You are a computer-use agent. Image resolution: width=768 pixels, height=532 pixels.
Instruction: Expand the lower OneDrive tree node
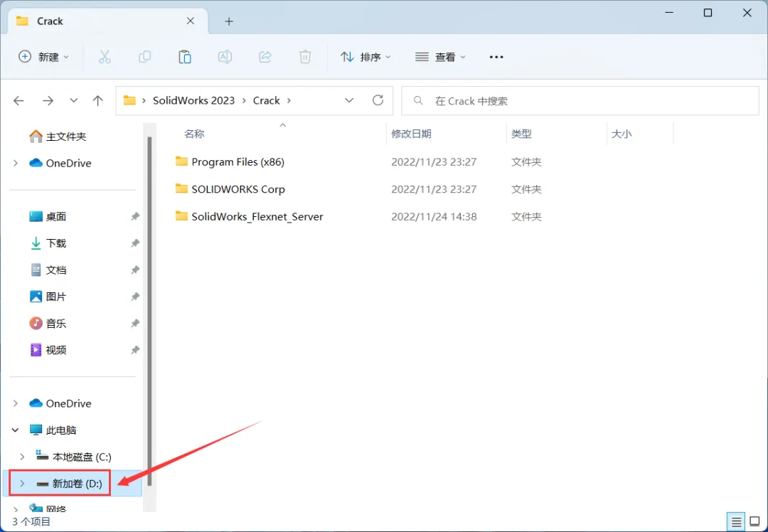coord(16,404)
